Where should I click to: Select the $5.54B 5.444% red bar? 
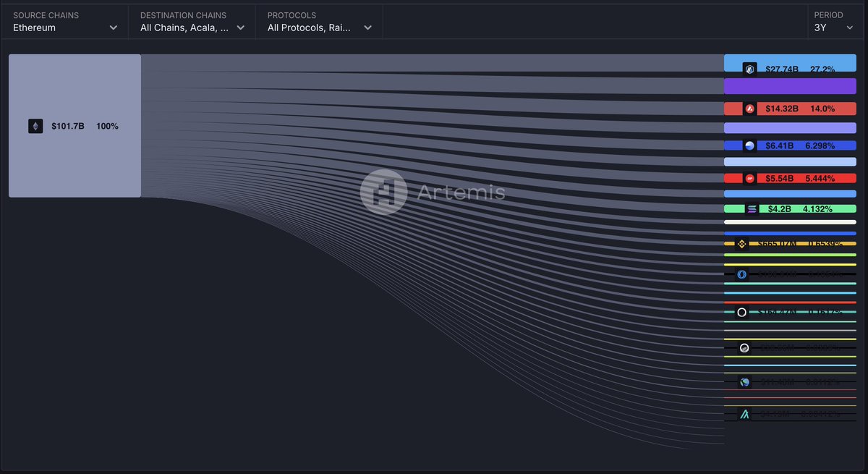coord(790,178)
